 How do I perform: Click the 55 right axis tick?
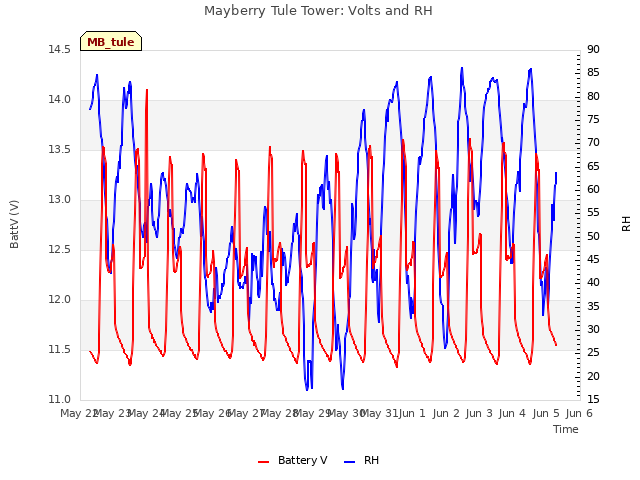pyautogui.click(x=593, y=213)
